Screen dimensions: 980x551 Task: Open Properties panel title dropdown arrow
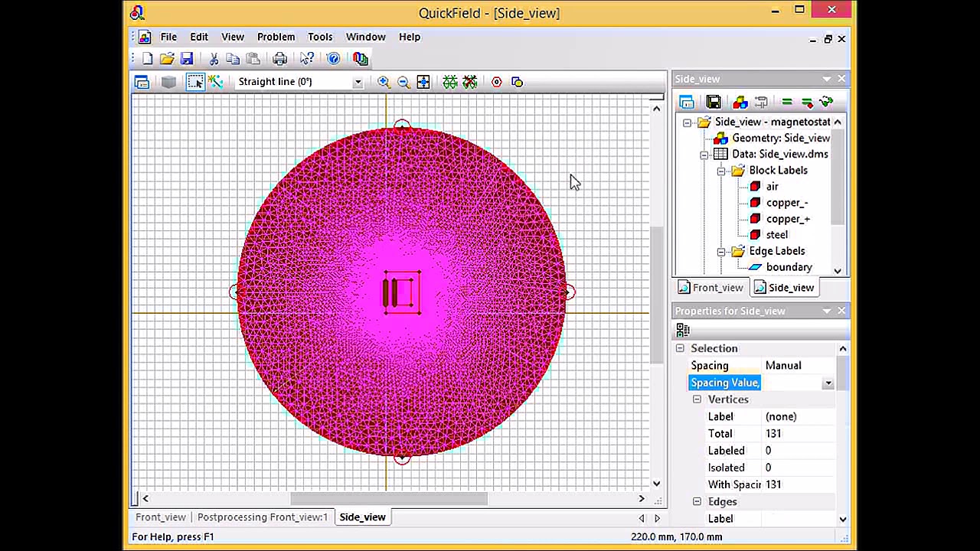[x=827, y=311]
